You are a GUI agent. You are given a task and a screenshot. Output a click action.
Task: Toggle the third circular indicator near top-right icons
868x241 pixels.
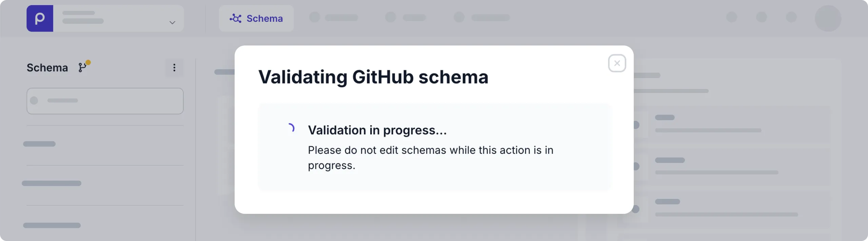[x=458, y=17]
